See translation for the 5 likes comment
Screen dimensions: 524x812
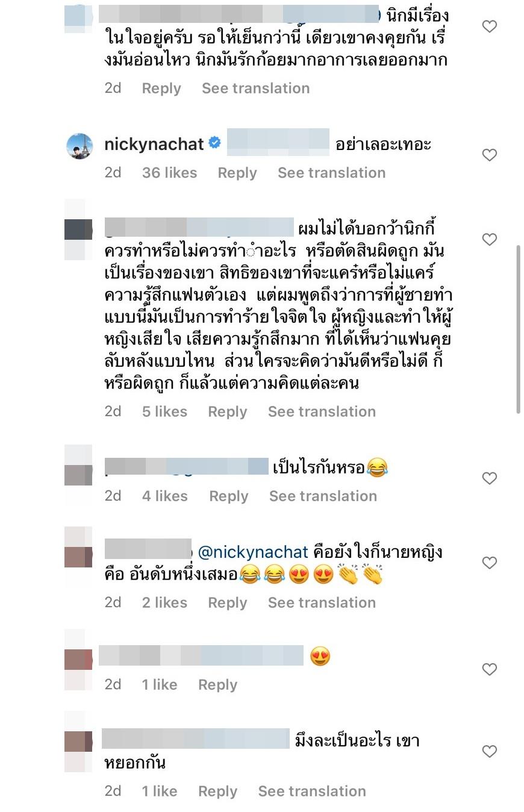[322, 411]
